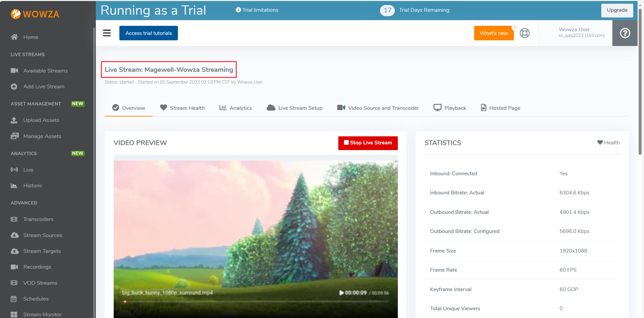Switch to the Analytics tab
This screenshot has height=318, width=644.
235,108
